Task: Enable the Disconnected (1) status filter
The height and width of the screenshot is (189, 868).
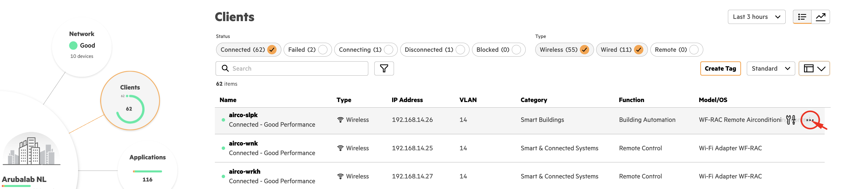Action: (x=460, y=50)
